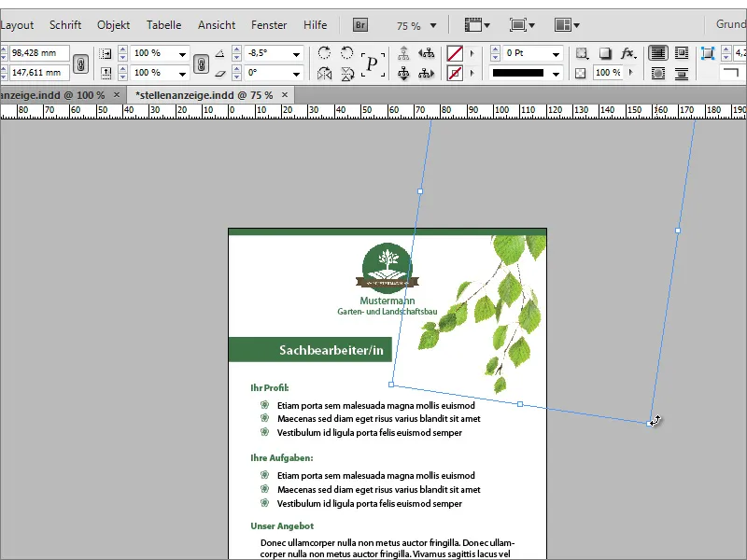Select jump object text wrap option
This screenshot has width=747, height=560.
(682, 74)
